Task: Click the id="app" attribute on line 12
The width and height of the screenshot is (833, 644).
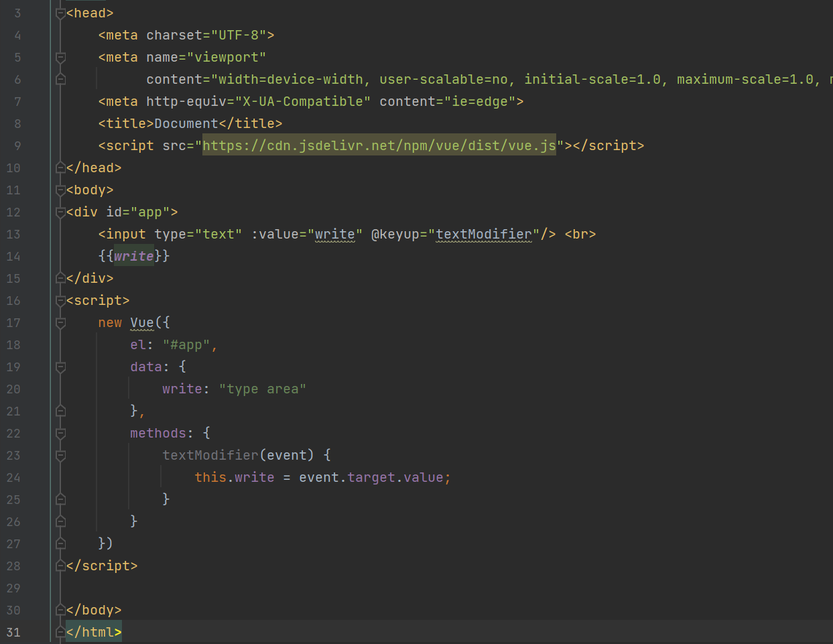Action: (138, 212)
